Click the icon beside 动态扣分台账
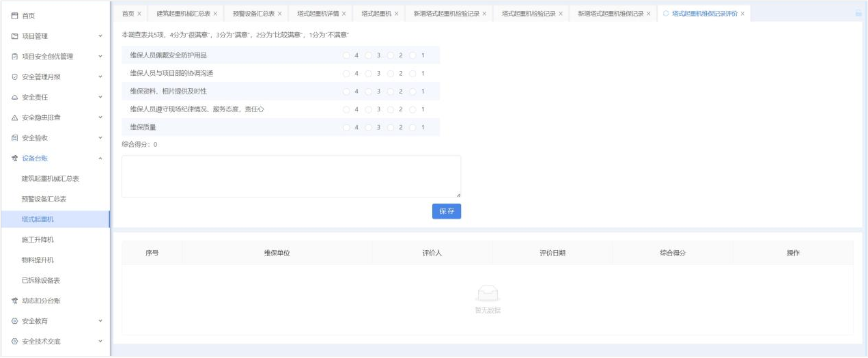 [x=14, y=301]
